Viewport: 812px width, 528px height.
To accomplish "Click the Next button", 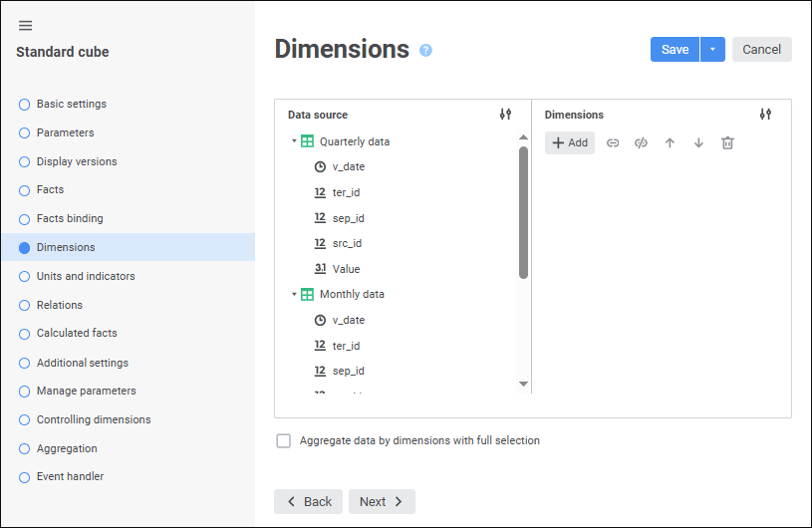I will 382,502.
